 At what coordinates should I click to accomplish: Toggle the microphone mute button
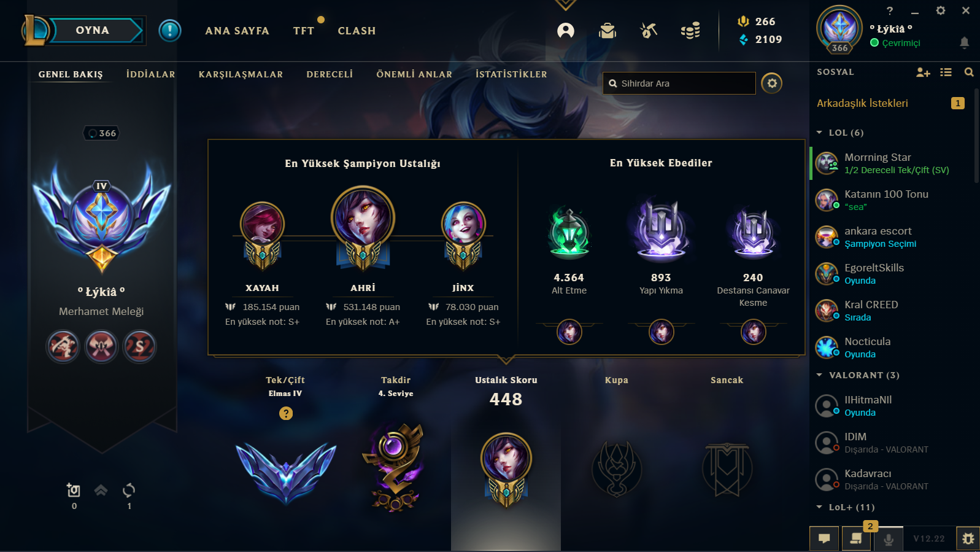[x=888, y=538]
